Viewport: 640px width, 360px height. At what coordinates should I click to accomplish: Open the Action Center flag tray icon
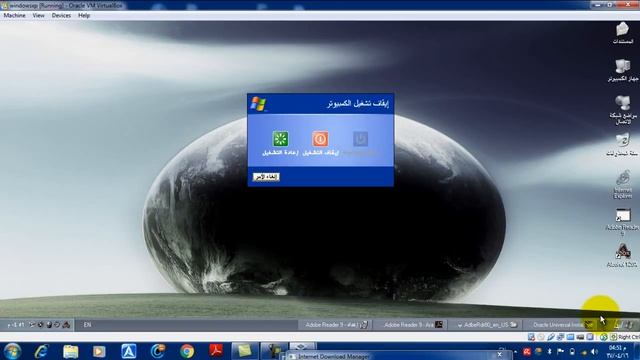point(561,351)
